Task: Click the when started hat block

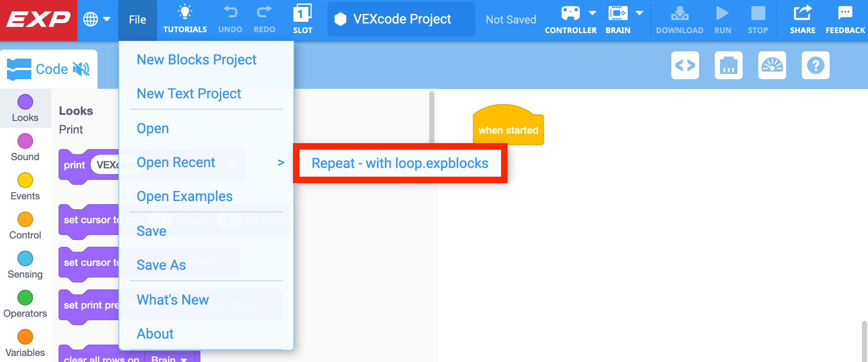Action: 508,125
